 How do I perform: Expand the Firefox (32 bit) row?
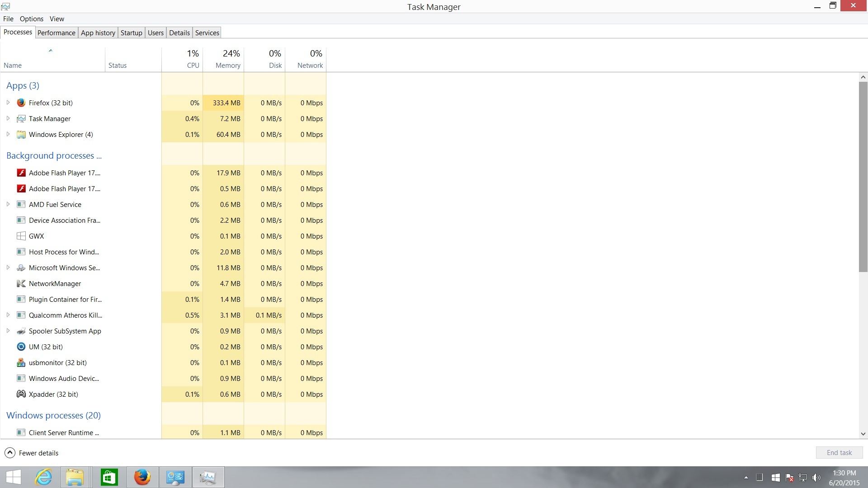pyautogui.click(x=8, y=103)
